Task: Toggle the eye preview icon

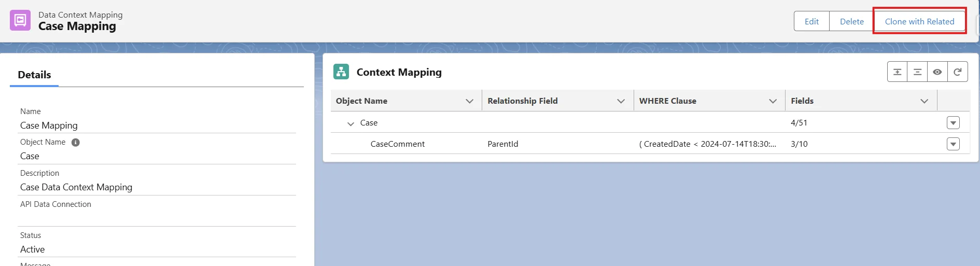Action: coord(937,72)
